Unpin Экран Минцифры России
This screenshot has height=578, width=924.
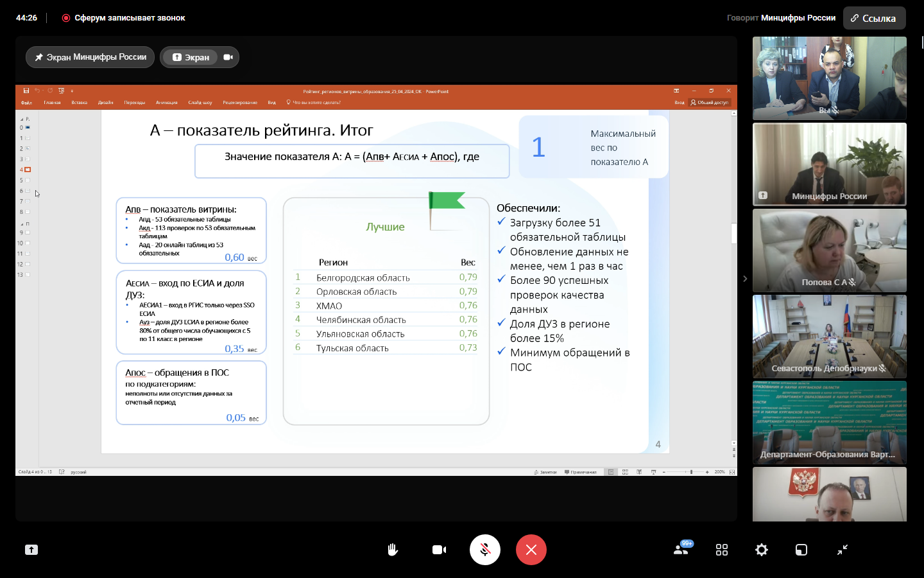point(90,57)
